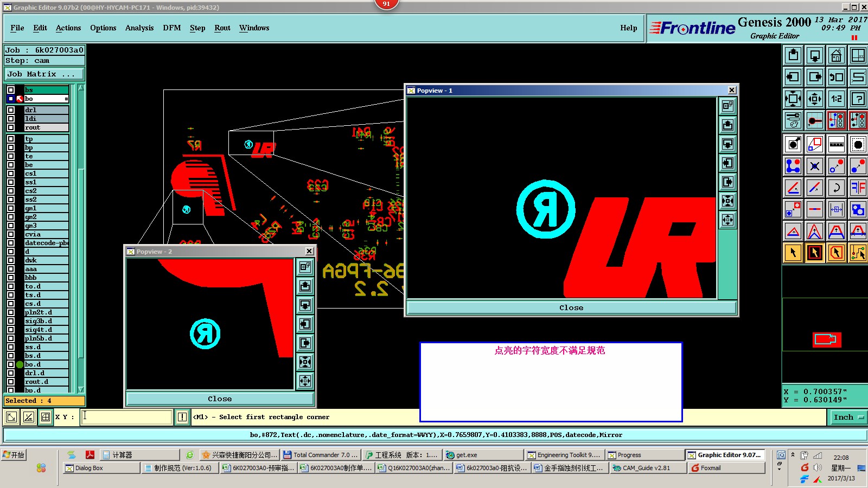The image size is (868, 488).
Task: Select the sig3b.d layer row
Action: point(46,321)
